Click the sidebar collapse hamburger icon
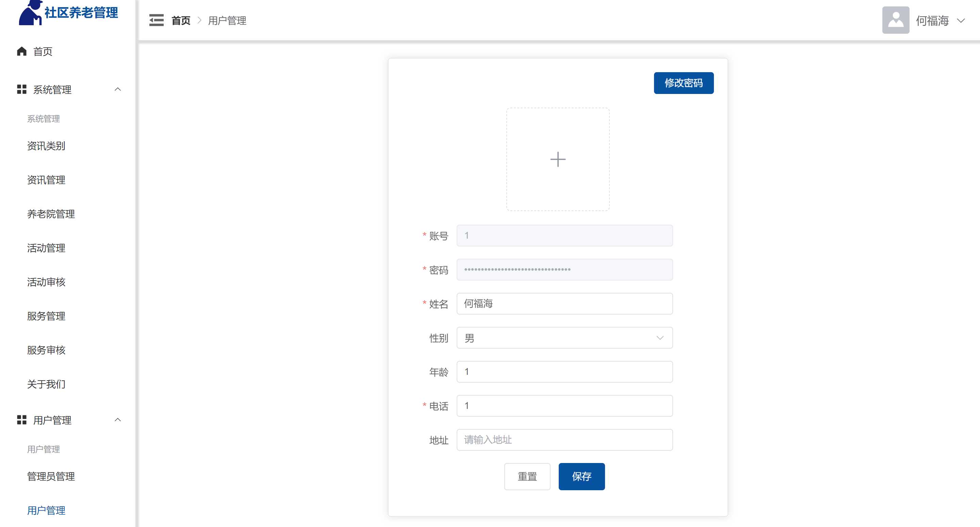 pos(157,20)
